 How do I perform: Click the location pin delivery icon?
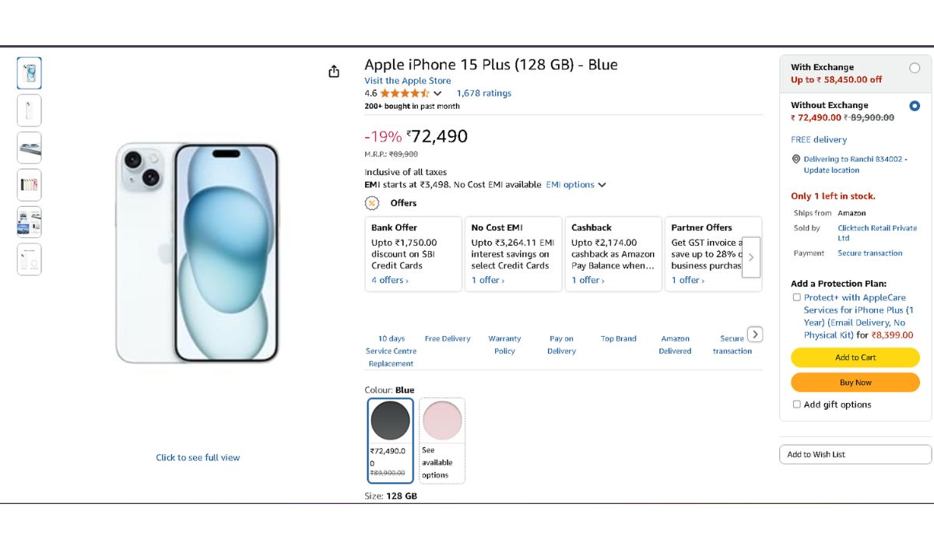pyautogui.click(x=795, y=159)
